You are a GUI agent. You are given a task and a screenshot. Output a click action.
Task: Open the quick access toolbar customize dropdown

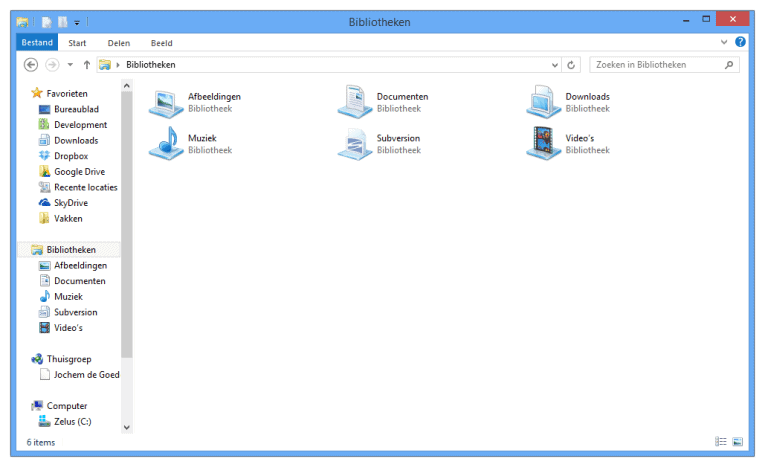[x=77, y=23]
